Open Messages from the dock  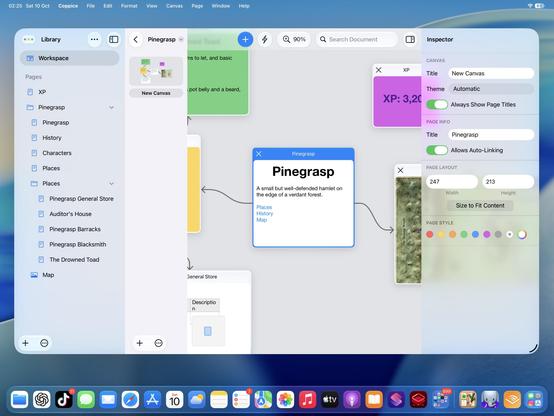tap(86, 400)
